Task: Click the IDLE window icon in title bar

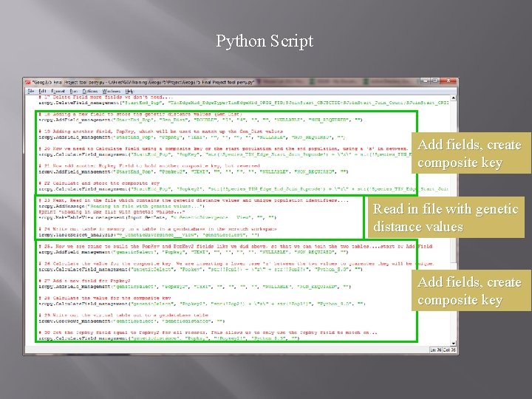Action: pyautogui.click(x=28, y=83)
